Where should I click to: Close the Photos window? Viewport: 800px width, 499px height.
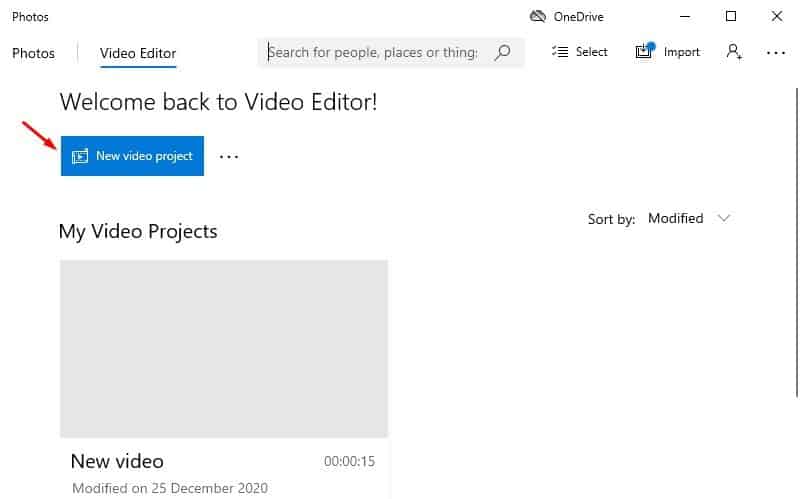777,17
